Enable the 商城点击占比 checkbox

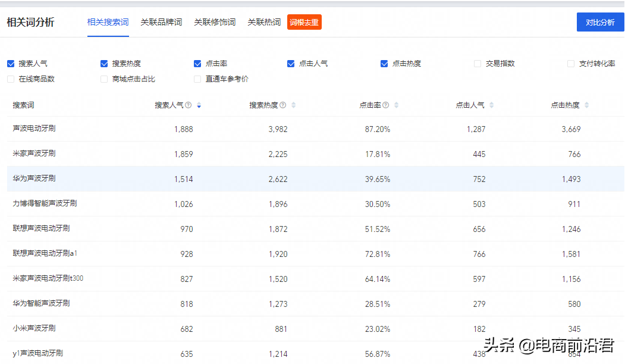(104, 79)
